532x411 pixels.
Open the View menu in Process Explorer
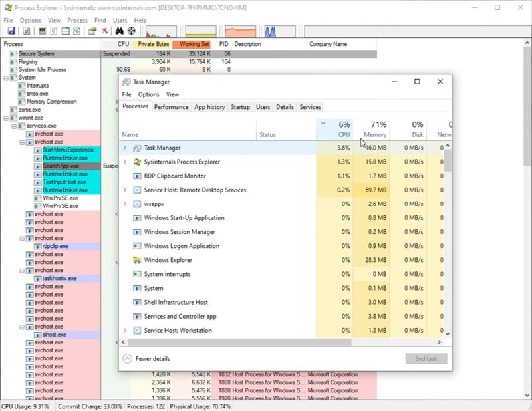(x=54, y=21)
